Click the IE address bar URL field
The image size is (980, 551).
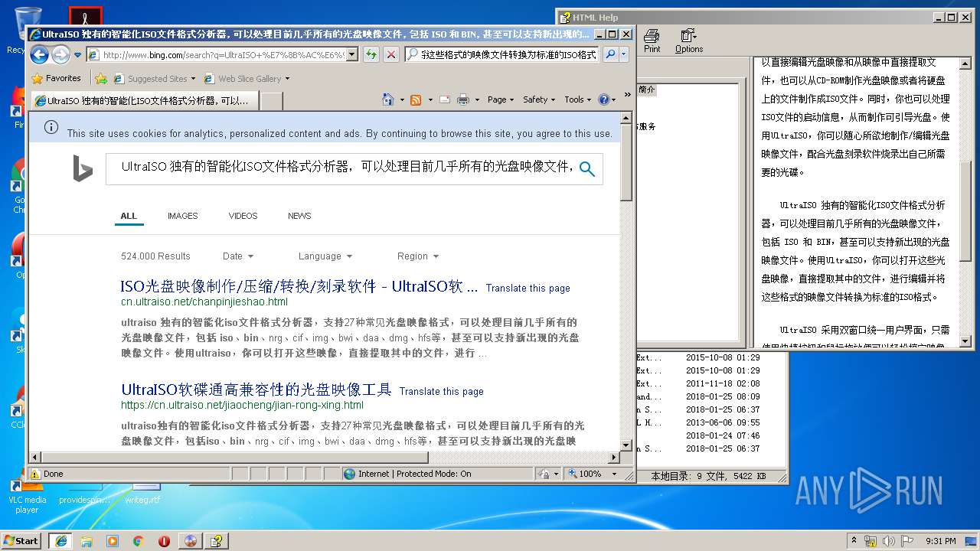click(x=223, y=54)
